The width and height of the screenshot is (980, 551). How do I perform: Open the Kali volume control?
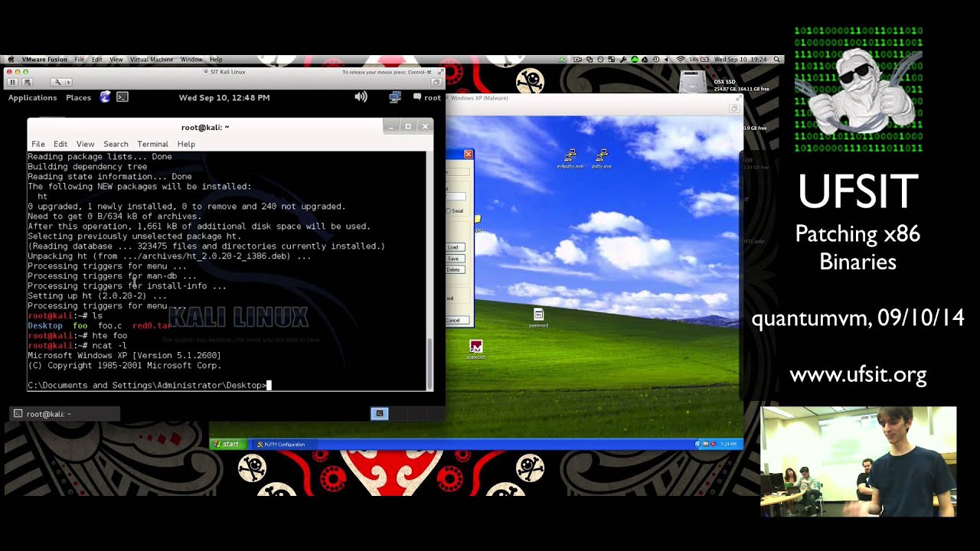(361, 97)
